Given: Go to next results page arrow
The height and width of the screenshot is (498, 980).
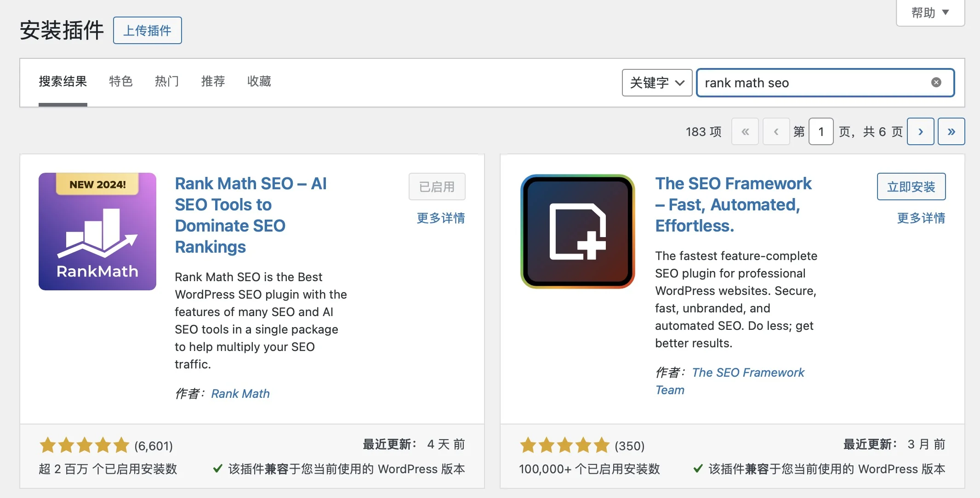Looking at the screenshot, I should pos(920,131).
